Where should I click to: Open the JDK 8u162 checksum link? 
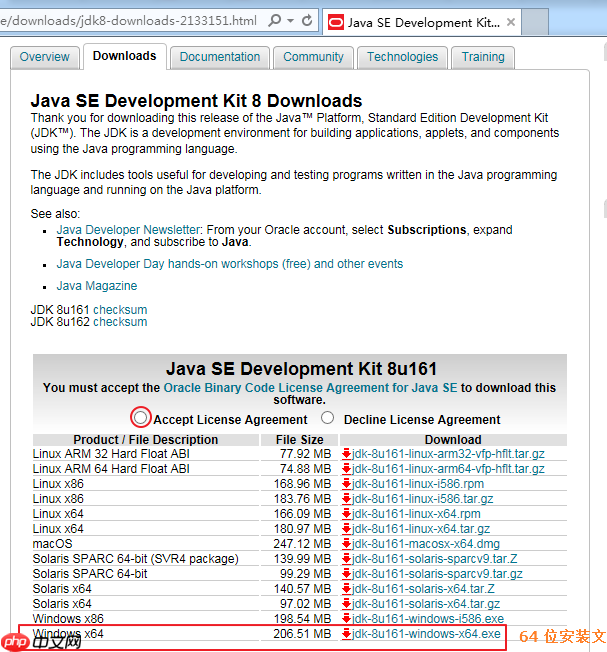[120, 322]
